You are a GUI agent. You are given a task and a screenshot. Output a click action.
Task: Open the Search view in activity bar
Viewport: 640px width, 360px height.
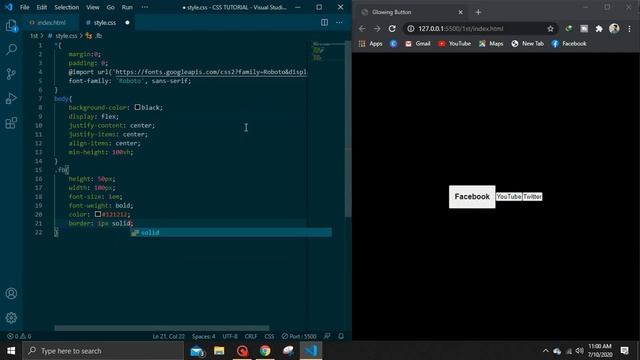click(11, 50)
